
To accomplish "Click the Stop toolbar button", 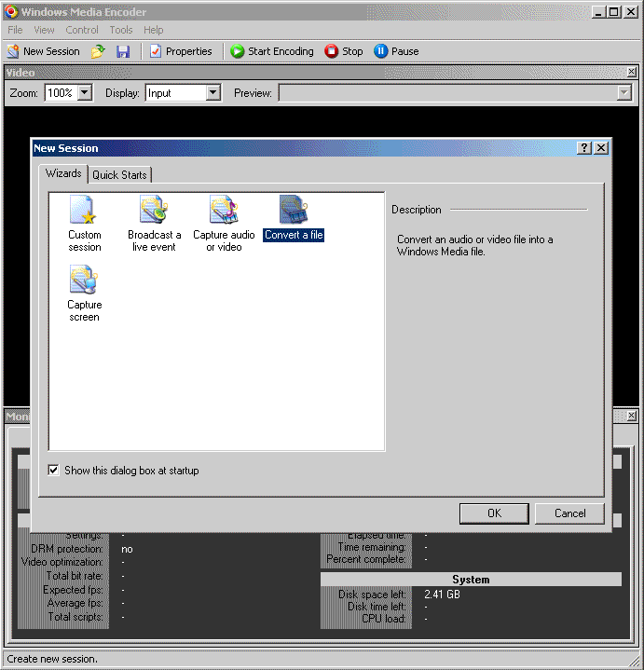I will (x=344, y=51).
